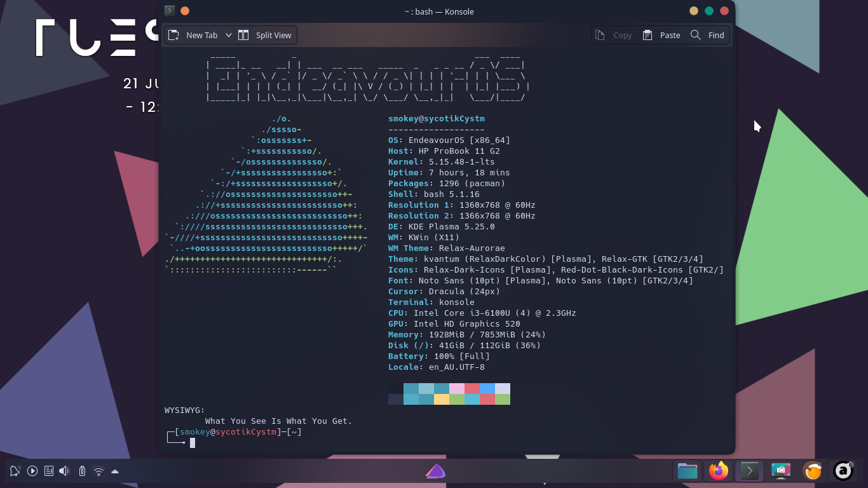Open the media player tray icon
Viewport: 868px width, 488px height.
32,471
